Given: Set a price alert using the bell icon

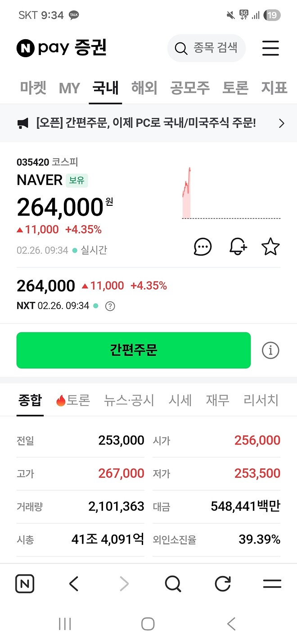Looking at the screenshot, I should pyautogui.click(x=238, y=246).
